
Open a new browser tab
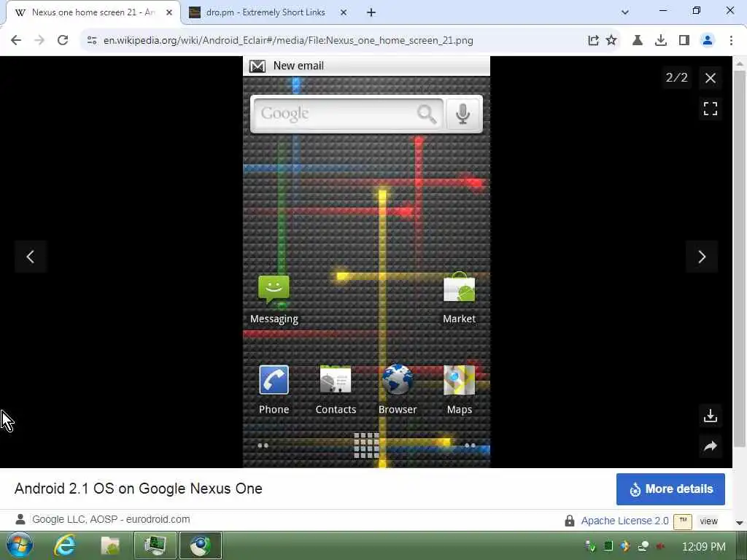371,12
